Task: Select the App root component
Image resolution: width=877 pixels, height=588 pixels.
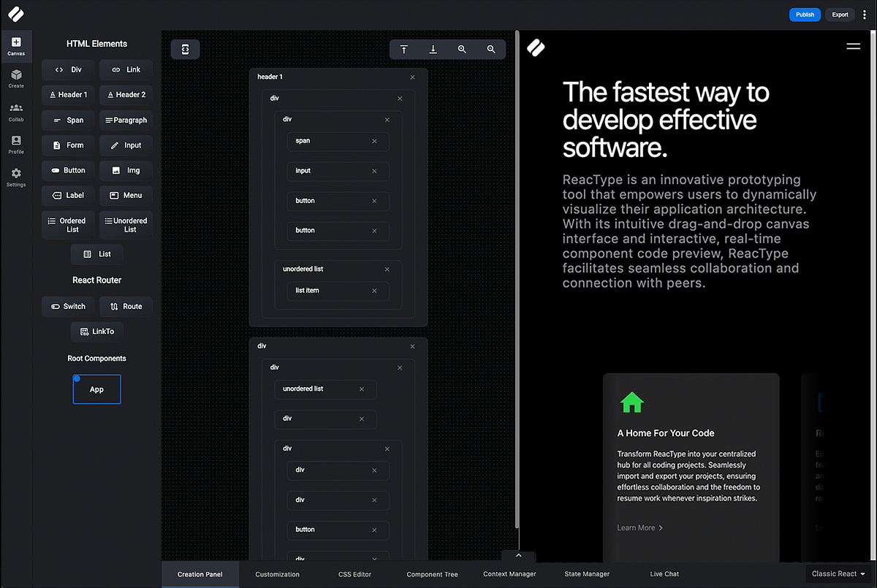Action: click(96, 389)
